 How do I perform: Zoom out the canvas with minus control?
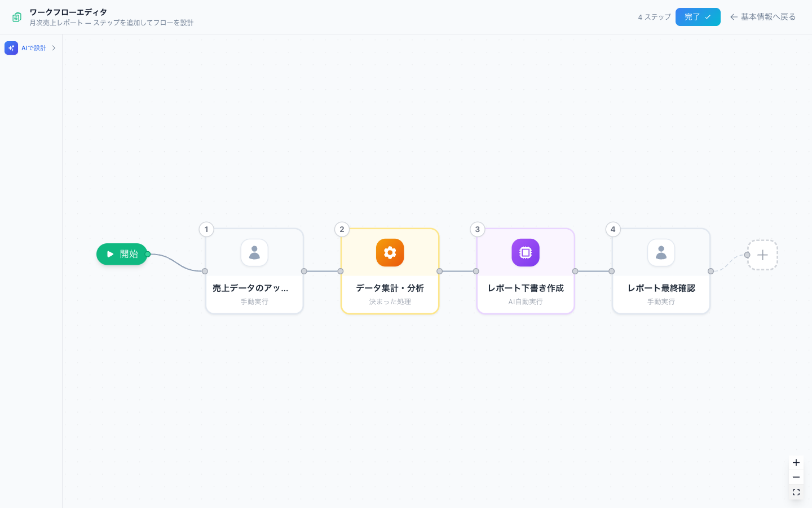pos(796,478)
